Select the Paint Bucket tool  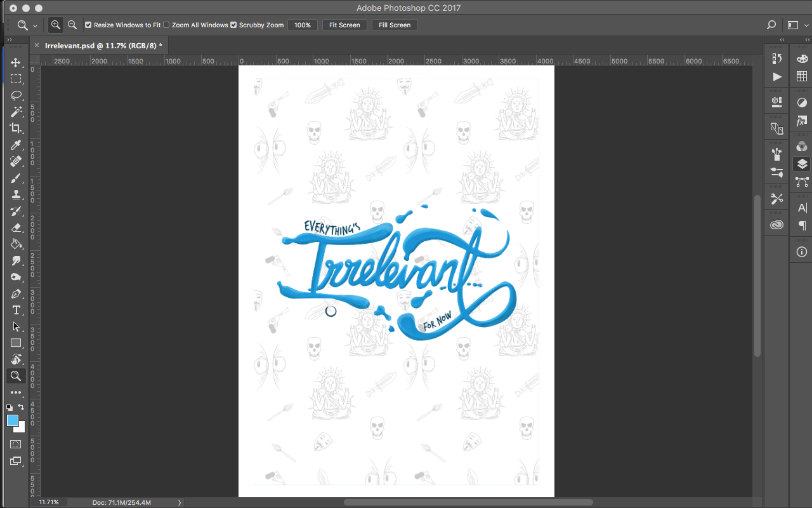pyautogui.click(x=16, y=244)
